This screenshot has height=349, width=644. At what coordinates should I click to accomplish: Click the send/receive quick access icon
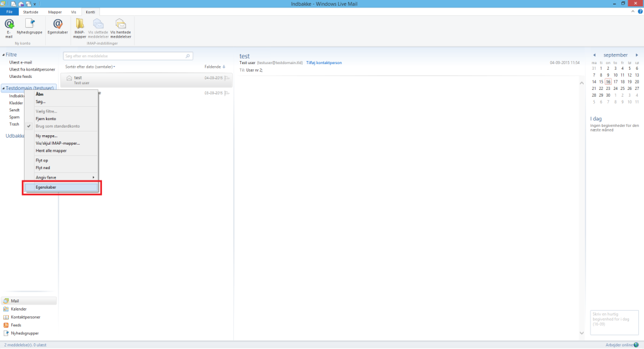point(28,4)
